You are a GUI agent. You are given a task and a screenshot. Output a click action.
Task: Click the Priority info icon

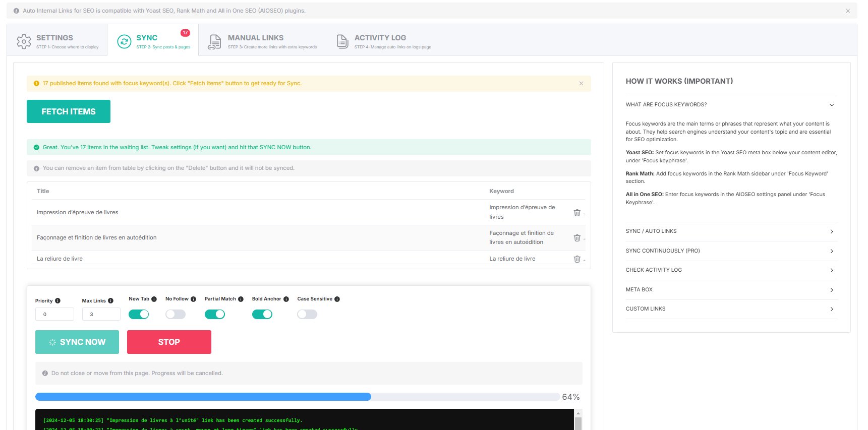pyautogui.click(x=57, y=300)
